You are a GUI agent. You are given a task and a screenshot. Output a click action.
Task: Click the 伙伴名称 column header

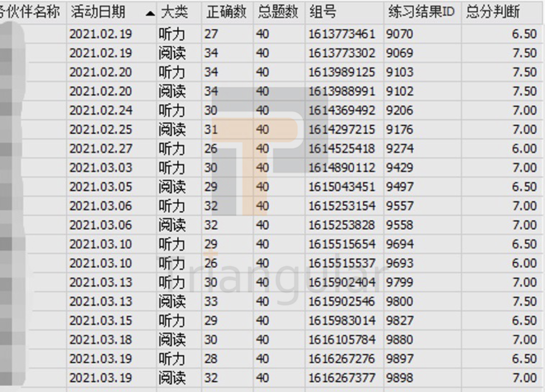tap(31, 12)
